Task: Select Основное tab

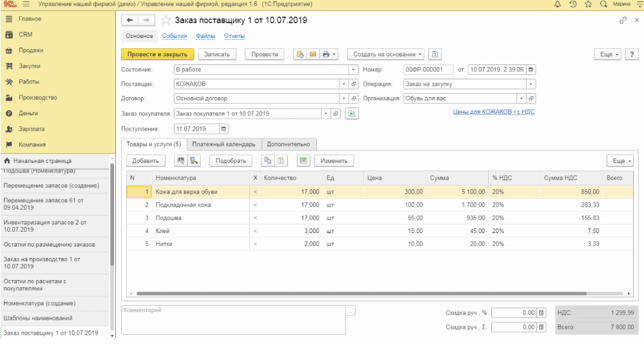Action: click(139, 36)
